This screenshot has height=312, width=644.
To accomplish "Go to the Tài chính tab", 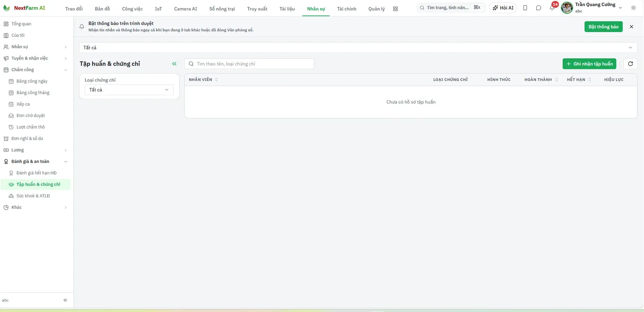I will [x=347, y=9].
